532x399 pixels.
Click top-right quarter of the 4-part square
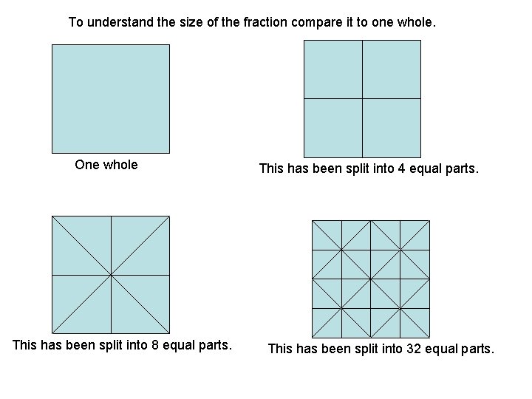point(391,69)
